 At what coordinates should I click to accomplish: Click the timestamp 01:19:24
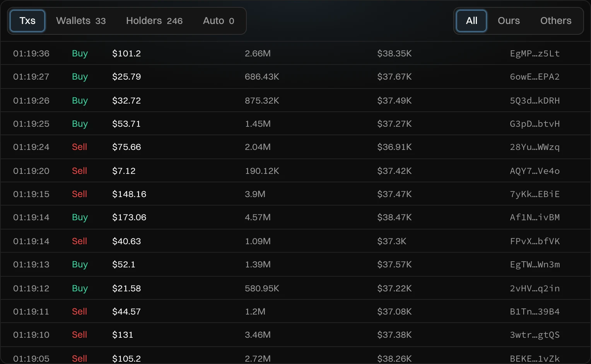point(31,147)
